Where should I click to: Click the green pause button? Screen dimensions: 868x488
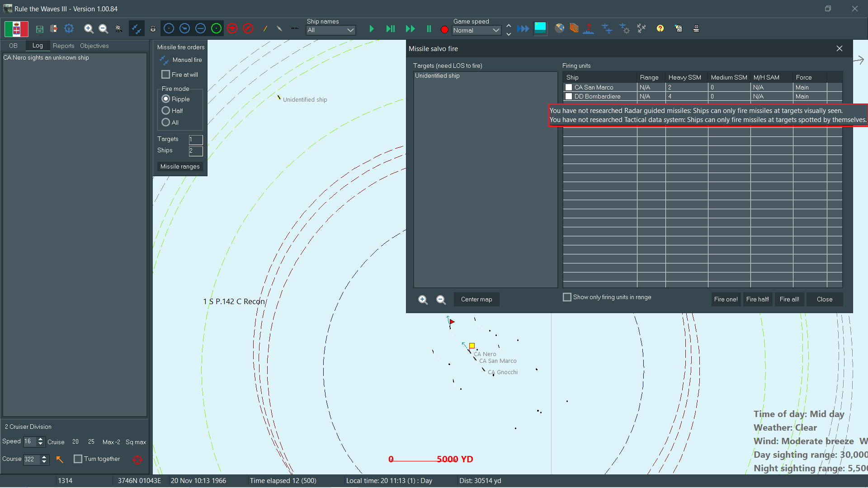tap(429, 29)
